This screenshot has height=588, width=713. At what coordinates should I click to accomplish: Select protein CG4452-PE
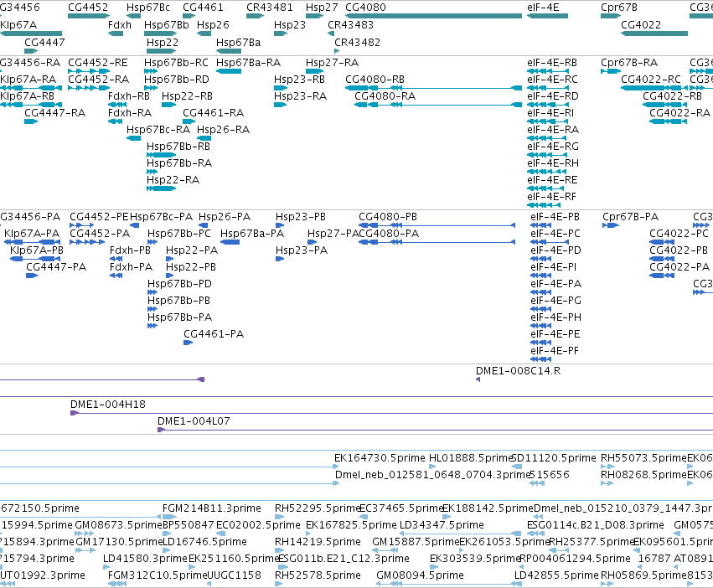pos(99,217)
